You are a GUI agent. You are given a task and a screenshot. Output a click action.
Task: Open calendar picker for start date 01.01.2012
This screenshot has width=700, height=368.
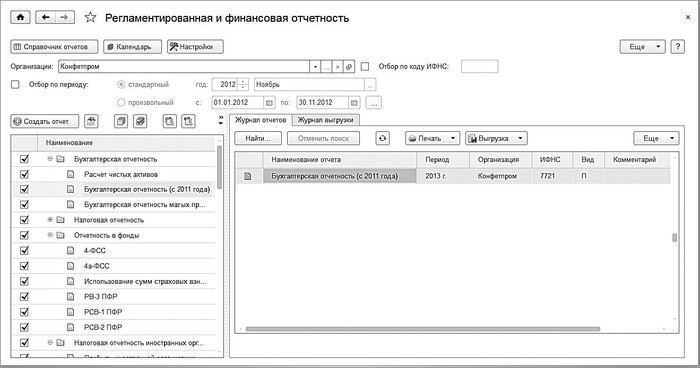tap(269, 103)
